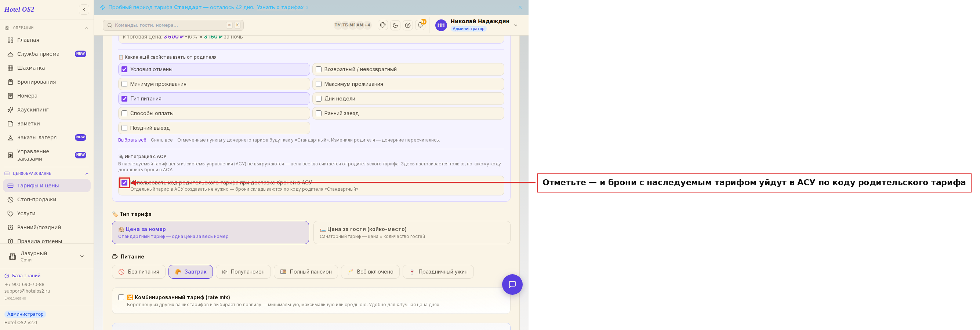Image resolution: width=980 pixels, height=330 pixels.
Task: Click support@hotelos2.ru email text
Action: pos(27,291)
